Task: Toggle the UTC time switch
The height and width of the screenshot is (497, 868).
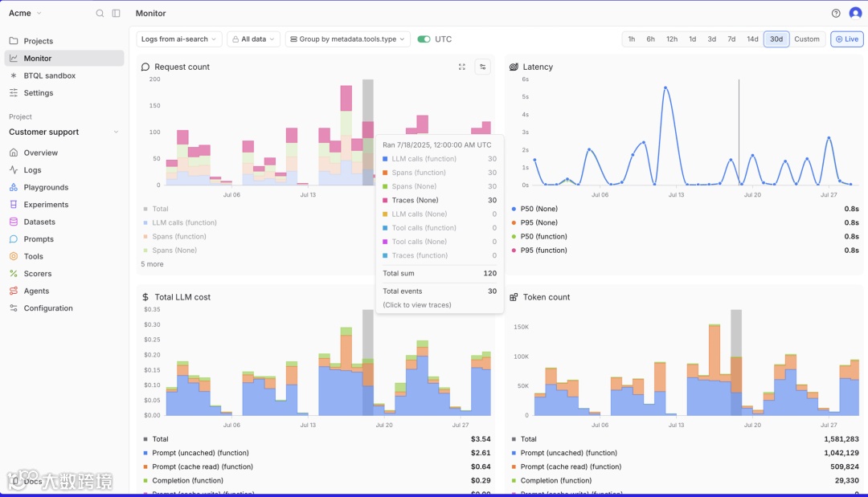Action: [x=424, y=39]
